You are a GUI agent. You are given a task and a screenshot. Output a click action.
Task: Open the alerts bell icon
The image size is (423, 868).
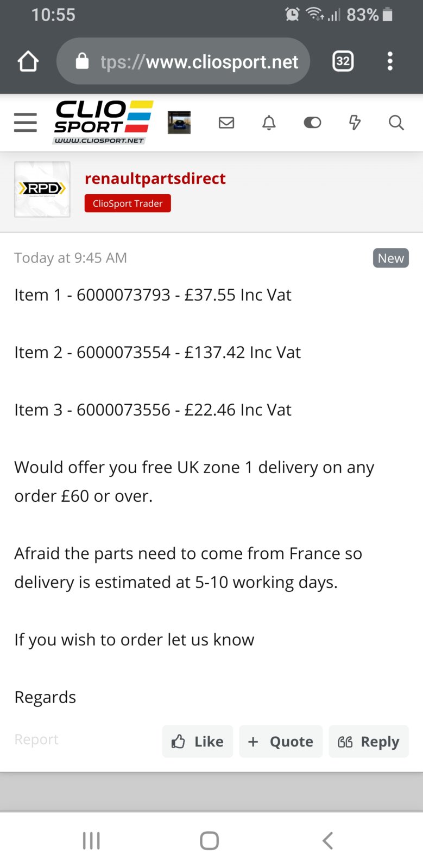coord(269,123)
